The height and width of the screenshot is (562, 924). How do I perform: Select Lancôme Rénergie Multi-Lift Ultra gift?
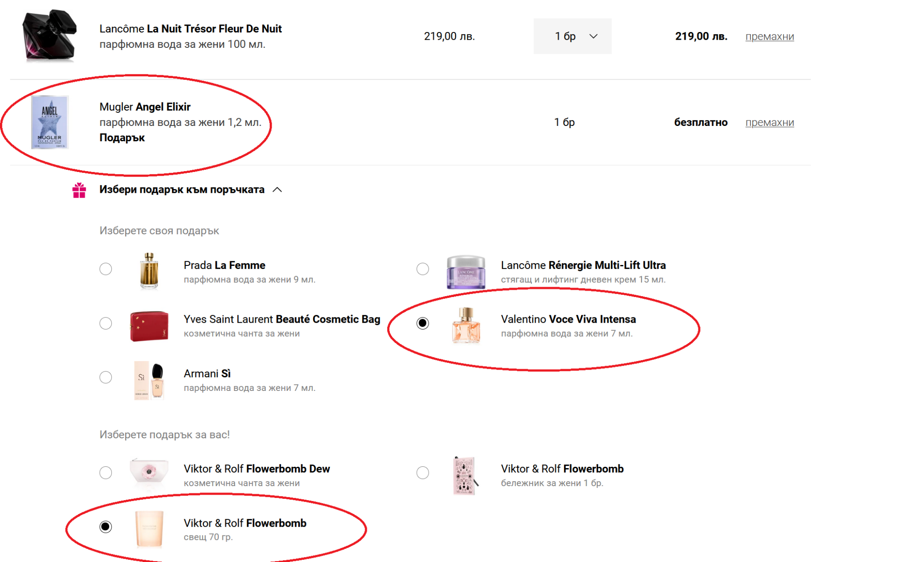423,269
